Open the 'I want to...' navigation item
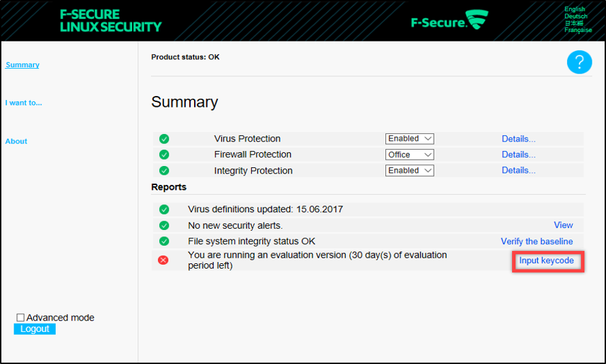Viewport: 606px width, 364px height. point(24,103)
